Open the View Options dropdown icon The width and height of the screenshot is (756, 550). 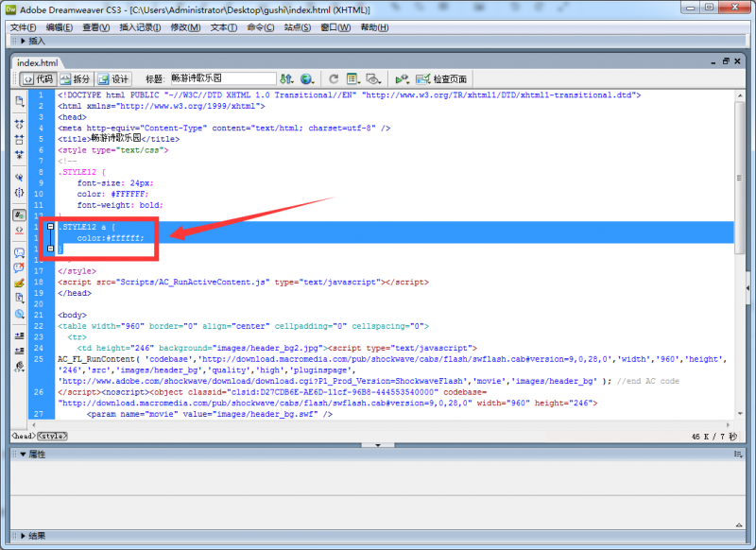tap(353, 79)
